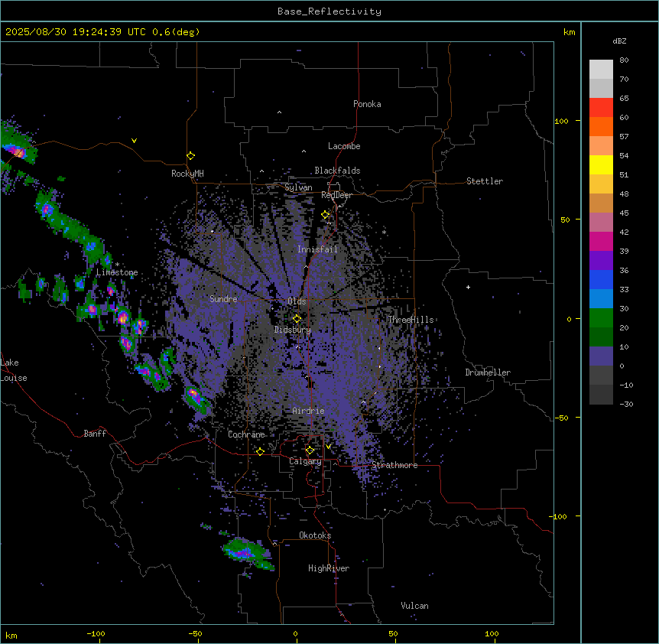Click the Stettler city label
Screen dimensions: 659x644
pos(485,181)
